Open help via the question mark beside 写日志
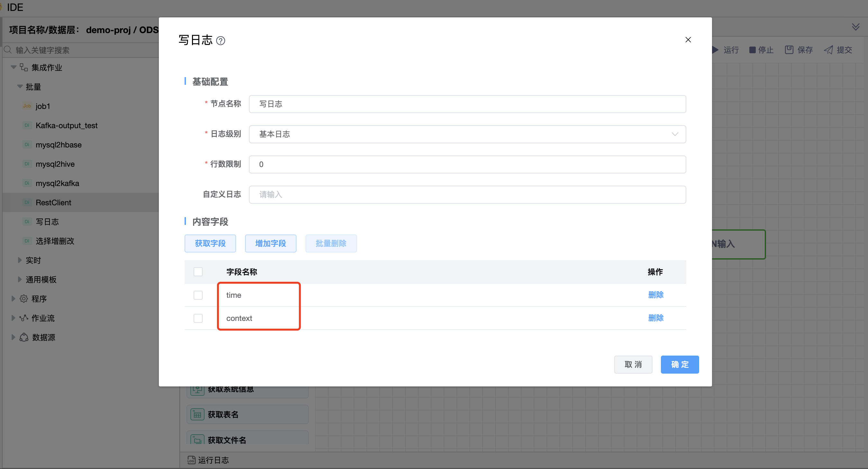This screenshot has width=868, height=469. [221, 41]
